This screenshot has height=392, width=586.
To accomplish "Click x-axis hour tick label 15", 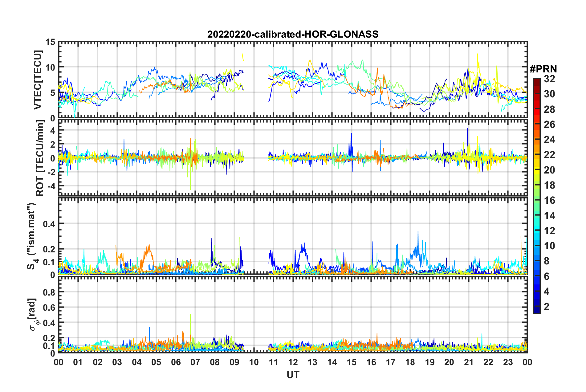I will pos(352,362).
